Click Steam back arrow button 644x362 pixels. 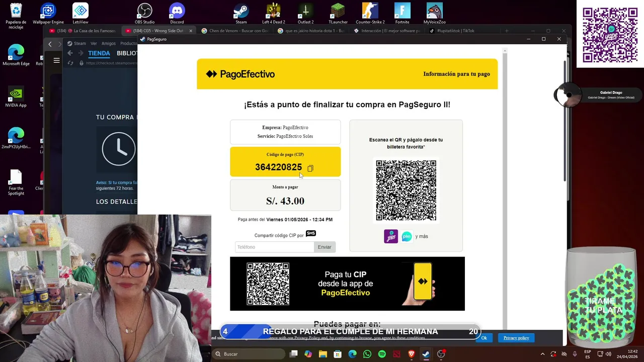click(70, 53)
